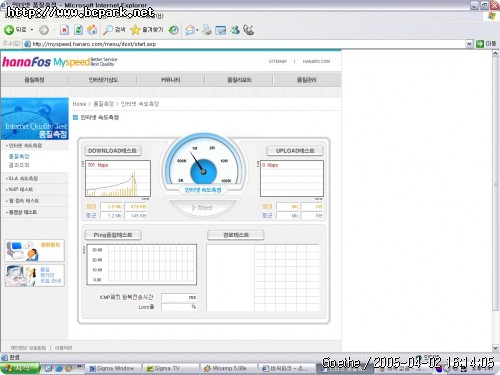The image size is (500, 375).
Task: Click the page scrollbar up arrow
Action: click(495, 53)
